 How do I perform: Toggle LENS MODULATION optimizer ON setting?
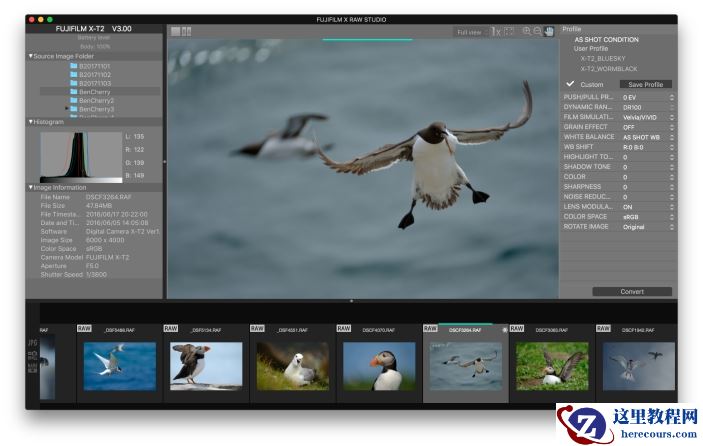click(647, 207)
